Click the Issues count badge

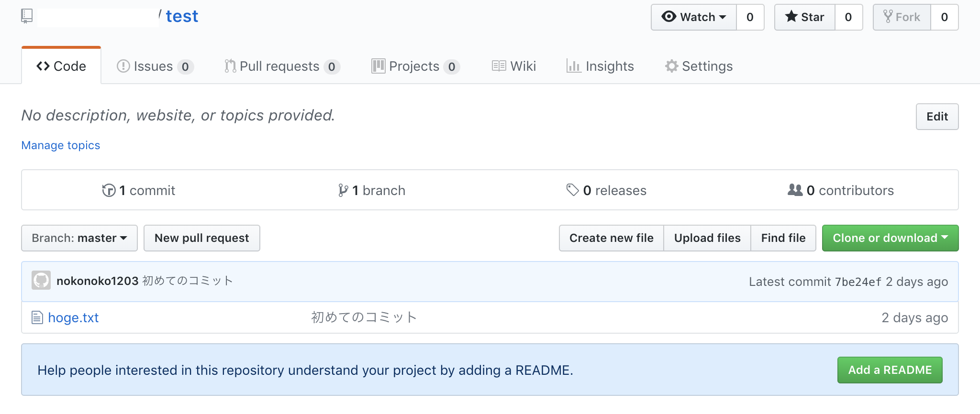click(185, 66)
